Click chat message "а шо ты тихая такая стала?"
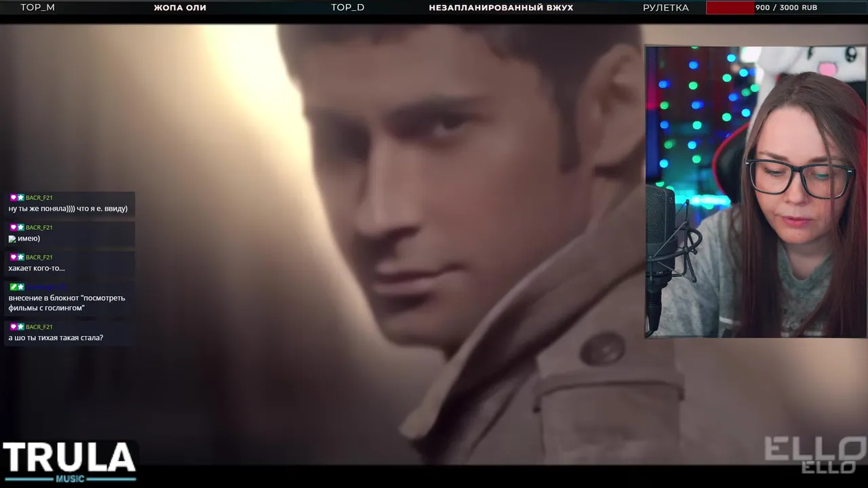Viewport: 868px width, 488px height. (56, 338)
